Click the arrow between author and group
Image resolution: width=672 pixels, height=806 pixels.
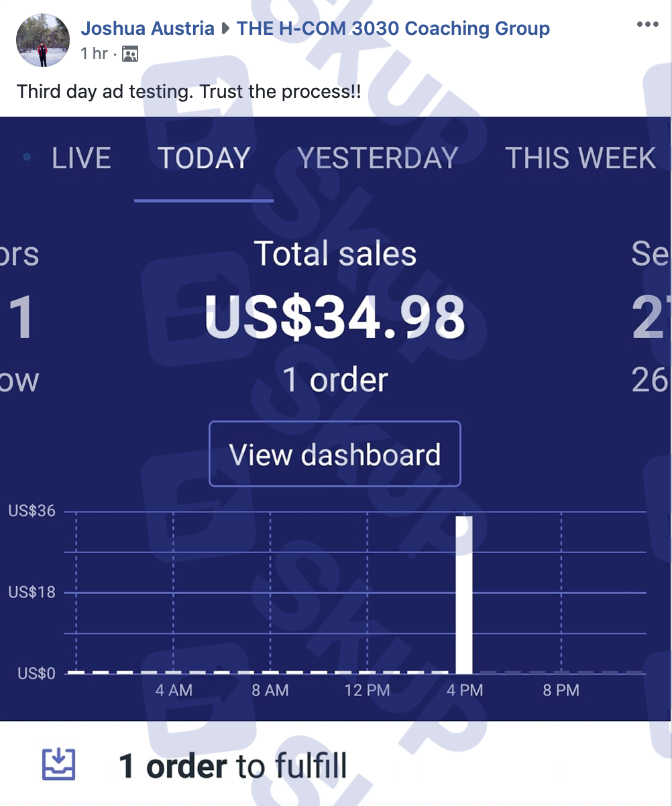click(x=225, y=29)
